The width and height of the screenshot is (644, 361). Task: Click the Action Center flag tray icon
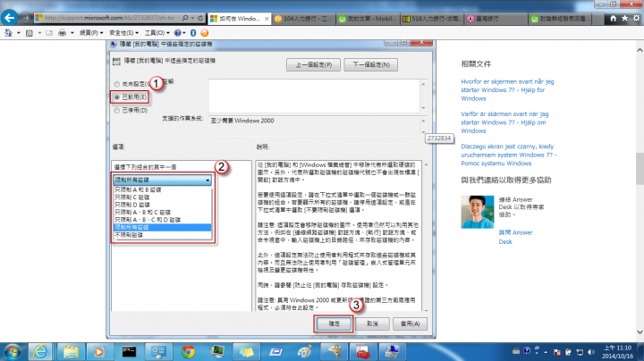pyautogui.click(x=557, y=352)
